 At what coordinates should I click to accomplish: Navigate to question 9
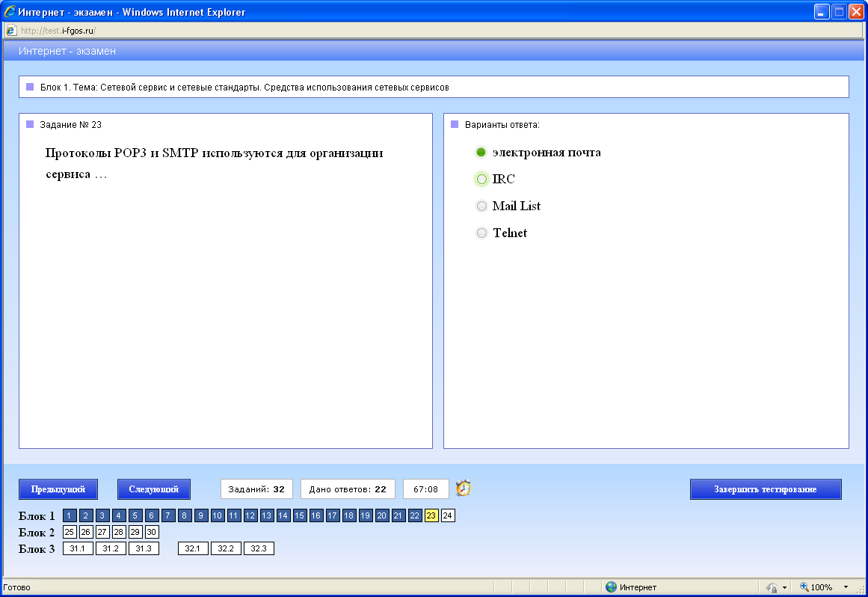pos(201,515)
